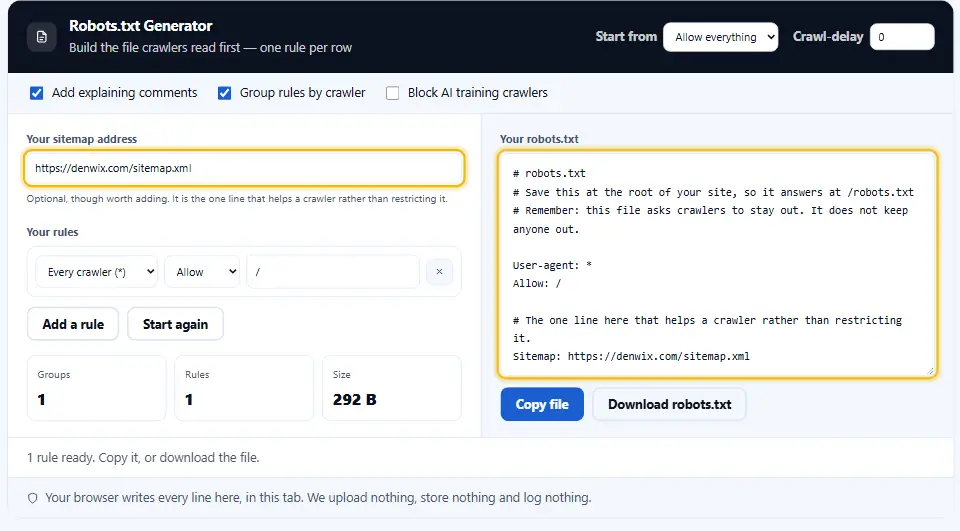
Task: Open the Every crawler (*) user-agent dropdown
Action: 97,271
